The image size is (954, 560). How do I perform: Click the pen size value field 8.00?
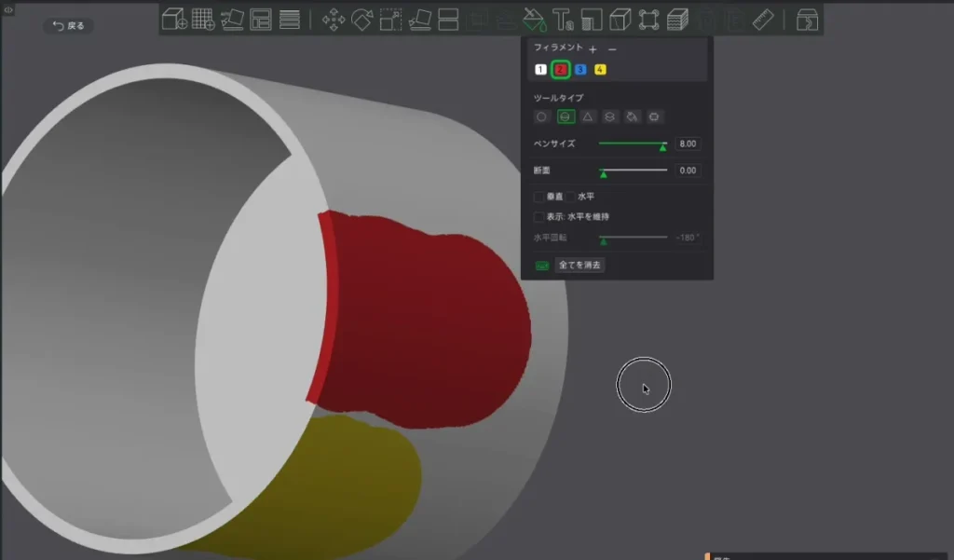(688, 143)
